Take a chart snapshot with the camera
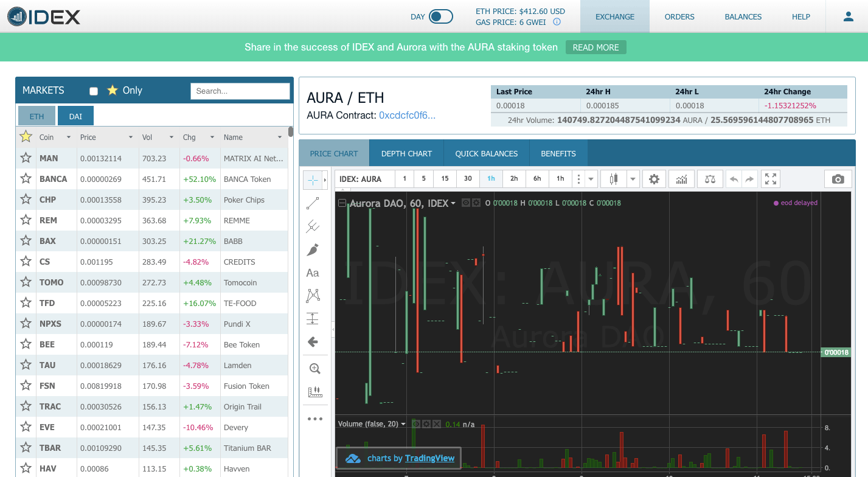This screenshot has height=477, width=868. point(838,179)
